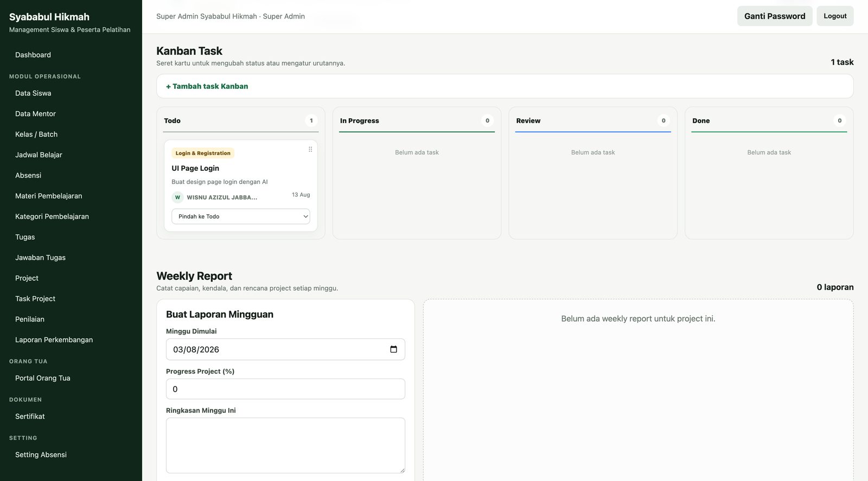The height and width of the screenshot is (481, 868).
Task: Click the Progress Project (%) field
Action: [285, 389]
